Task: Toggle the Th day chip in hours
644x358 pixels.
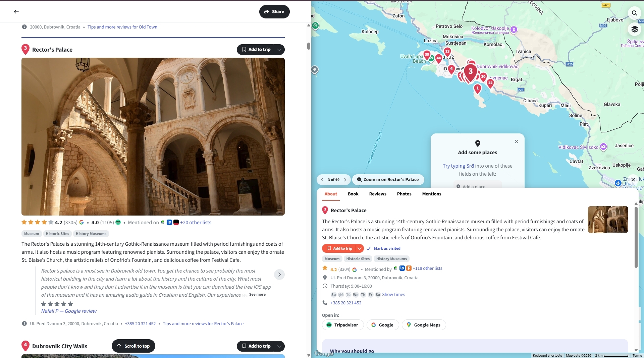Action: tap(363, 295)
